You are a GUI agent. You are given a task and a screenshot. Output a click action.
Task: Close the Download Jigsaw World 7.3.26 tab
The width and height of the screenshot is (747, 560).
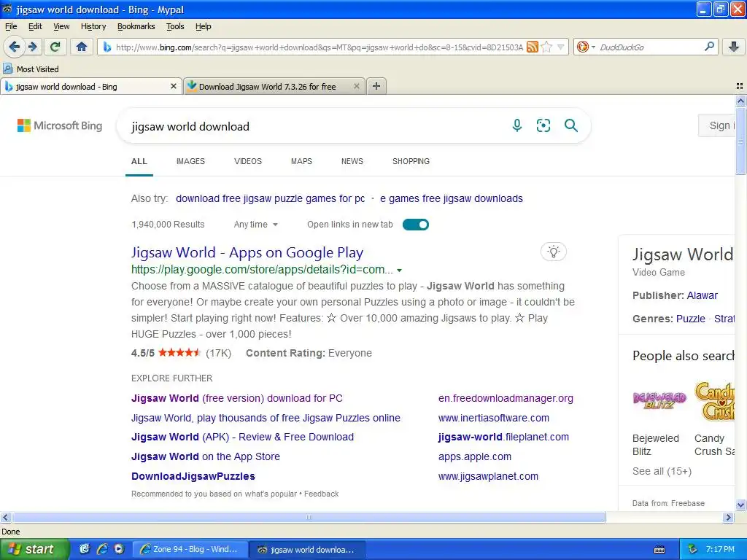[356, 86]
